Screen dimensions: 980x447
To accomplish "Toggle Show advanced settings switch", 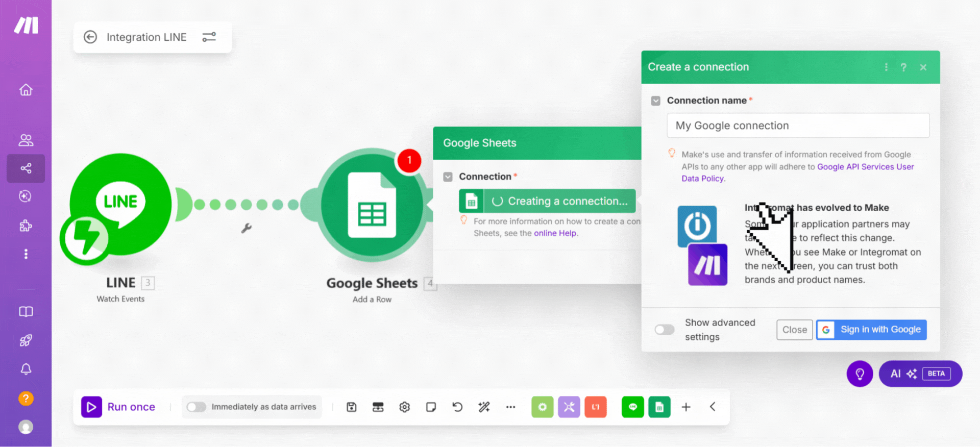I will click(665, 330).
